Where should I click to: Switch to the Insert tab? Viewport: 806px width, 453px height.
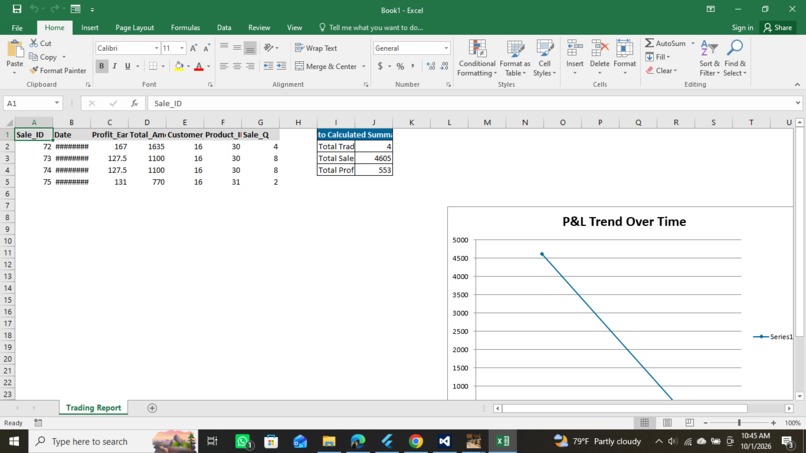click(89, 28)
